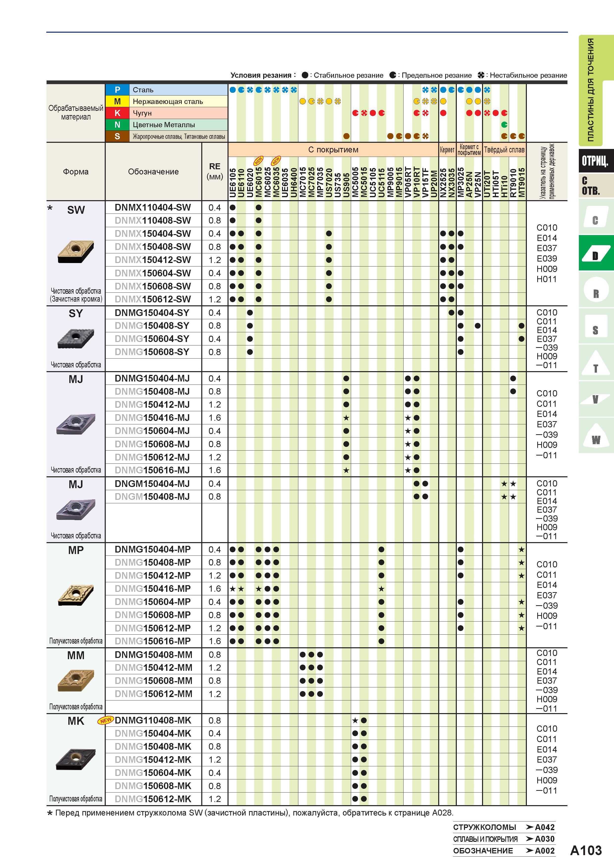This screenshot has height=868, width=614.
Task: Select the designation DNMG150404-SY
Action: coord(152,313)
